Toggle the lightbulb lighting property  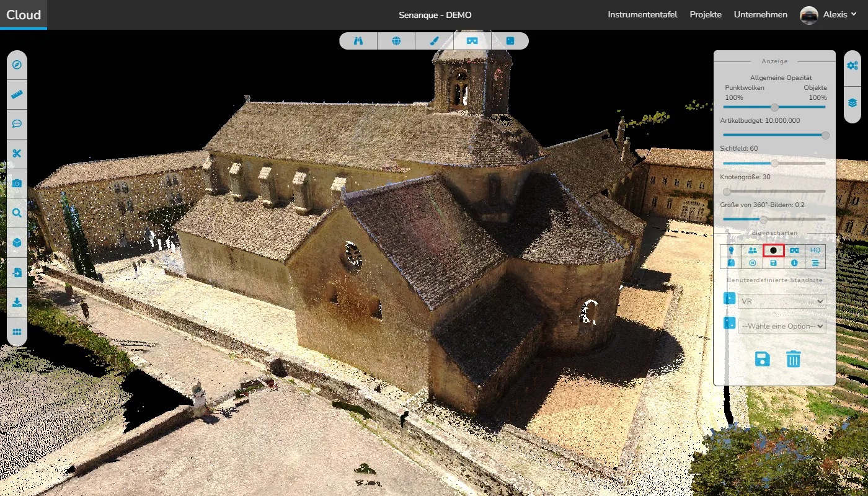click(731, 250)
